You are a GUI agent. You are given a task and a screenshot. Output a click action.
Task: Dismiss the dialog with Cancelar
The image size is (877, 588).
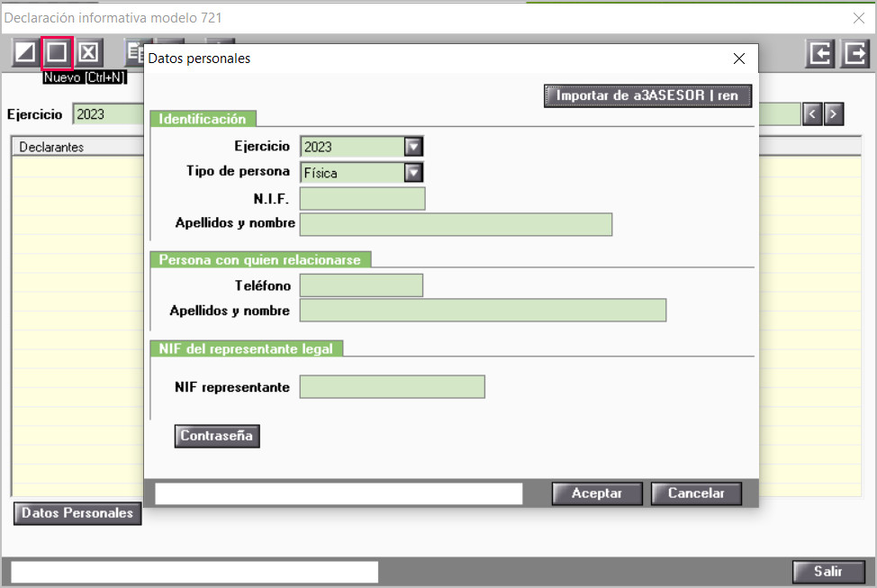[x=696, y=493]
